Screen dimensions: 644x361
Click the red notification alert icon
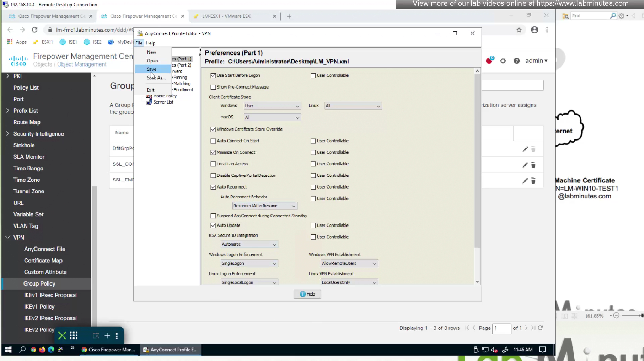[489, 61]
